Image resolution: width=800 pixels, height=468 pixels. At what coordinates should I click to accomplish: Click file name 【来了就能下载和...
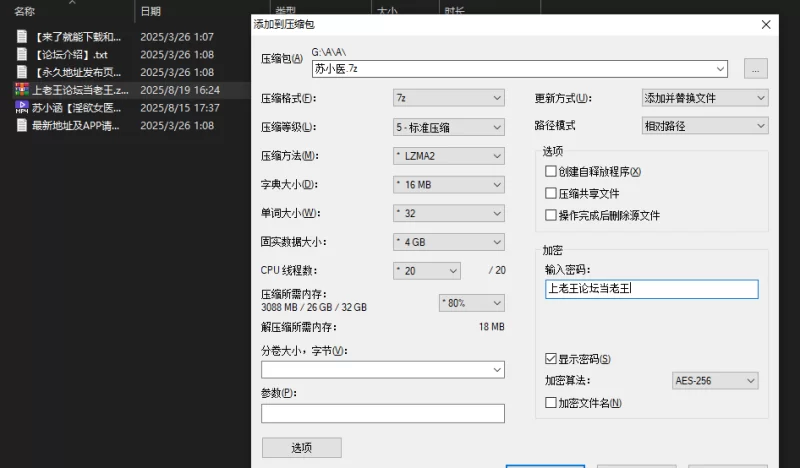pyautogui.click(x=77, y=37)
